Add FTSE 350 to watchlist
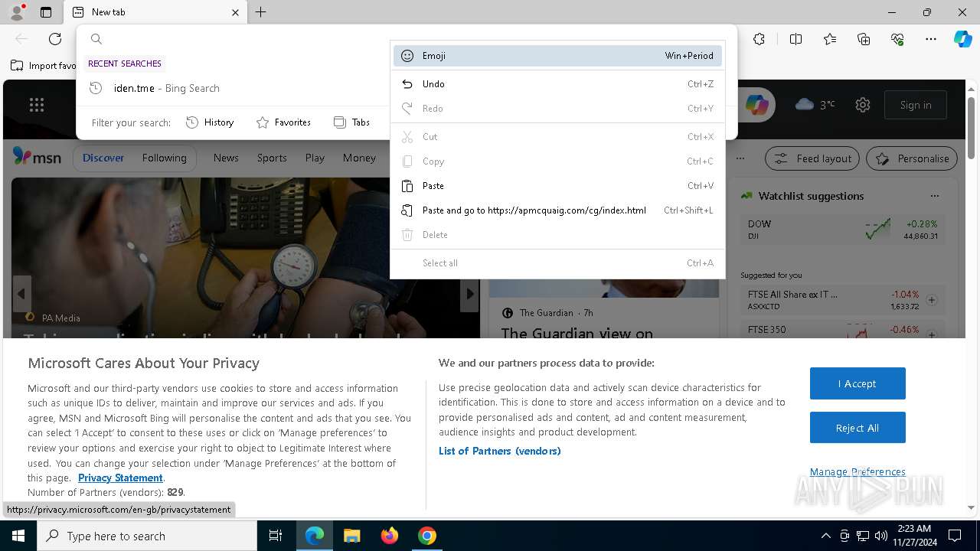The height and width of the screenshot is (551, 980). point(932,334)
